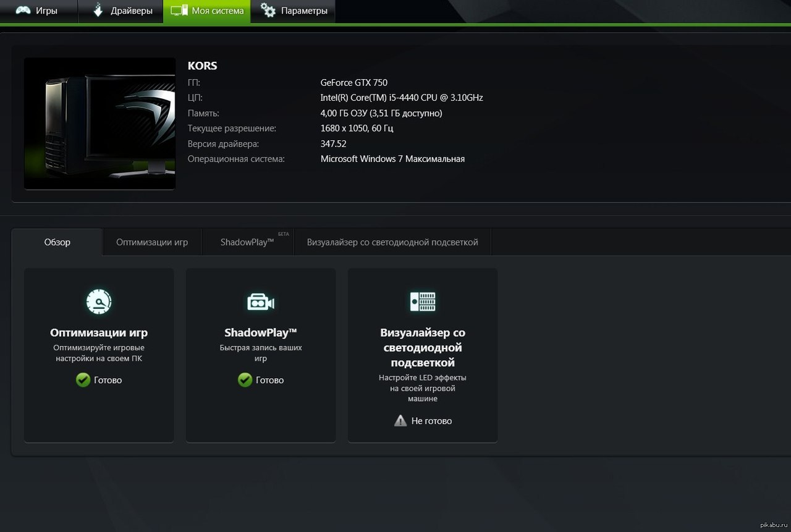Open the ShadowPlay sub-tab
This screenshot has height=532, width=791.
(x=248, y=242)
